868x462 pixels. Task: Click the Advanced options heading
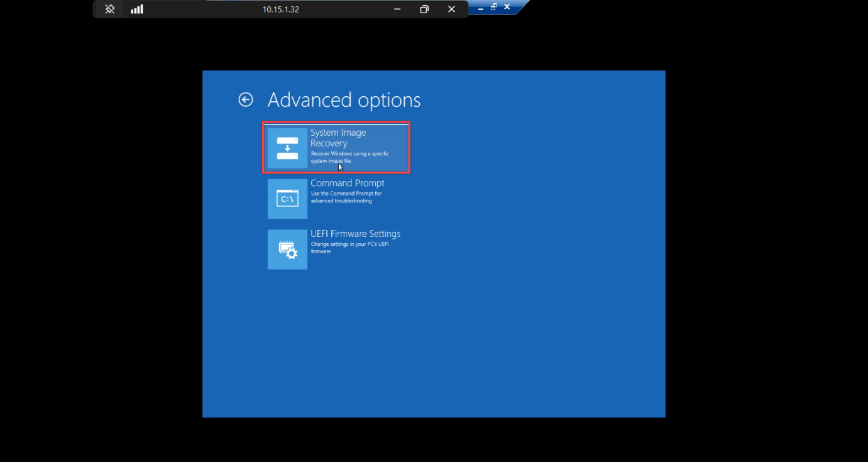click(344, 100)
